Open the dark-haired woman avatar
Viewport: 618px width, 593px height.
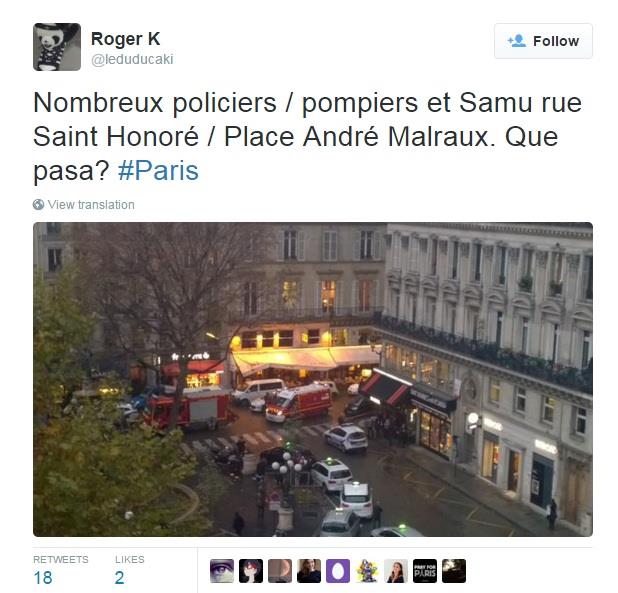(309, 571)
